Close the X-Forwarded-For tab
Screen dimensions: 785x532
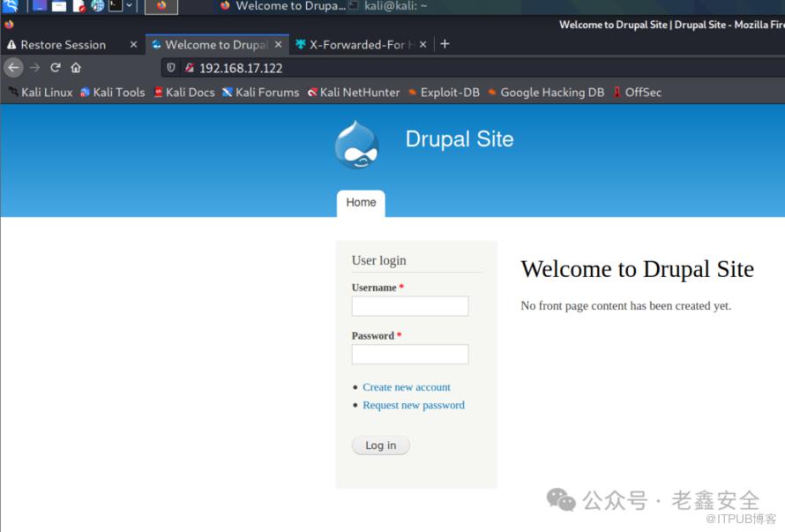(422, 44)
